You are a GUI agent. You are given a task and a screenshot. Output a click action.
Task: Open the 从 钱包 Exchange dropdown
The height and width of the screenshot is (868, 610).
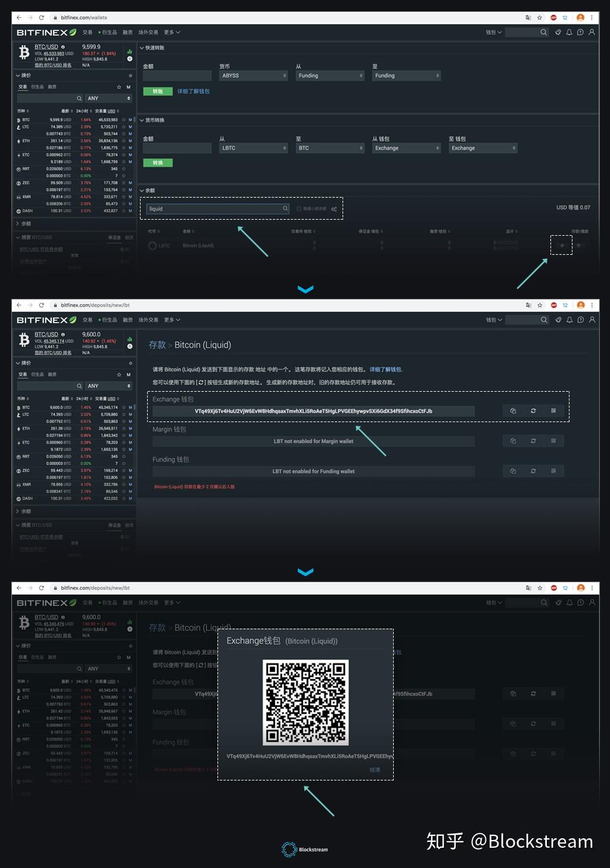[x=406, y=148]
